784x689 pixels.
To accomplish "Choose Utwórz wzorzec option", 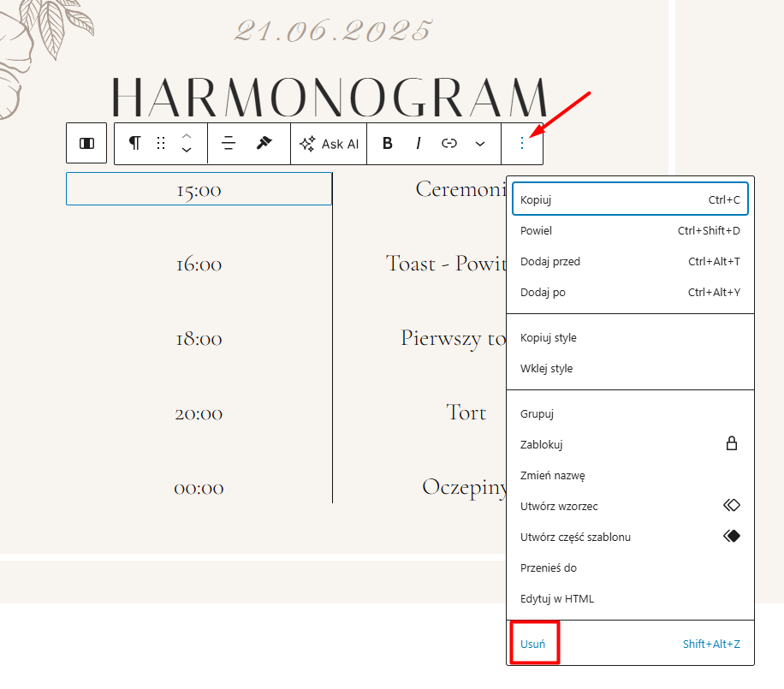I will click(x=630, y=506).
